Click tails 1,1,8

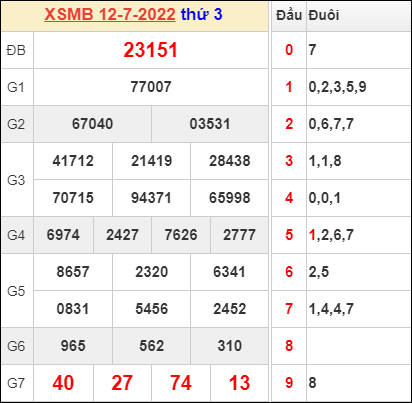(x=325, y=161)
